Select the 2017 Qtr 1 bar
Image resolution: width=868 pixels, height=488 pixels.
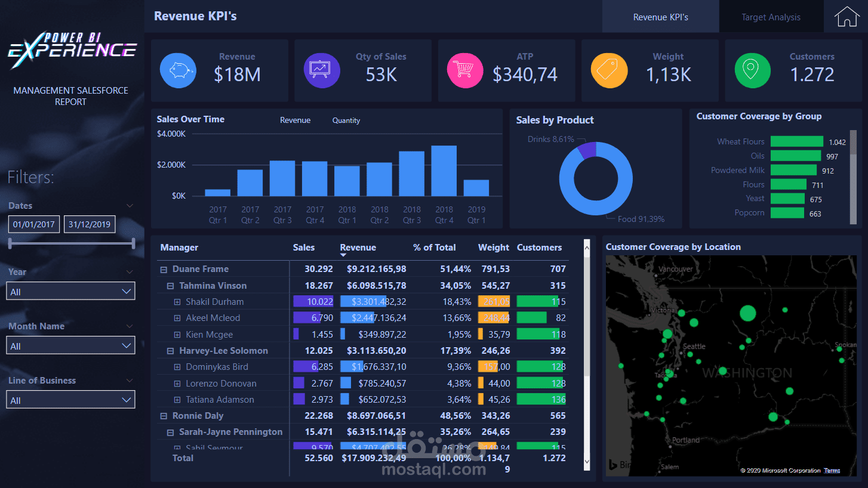(218, 193)
